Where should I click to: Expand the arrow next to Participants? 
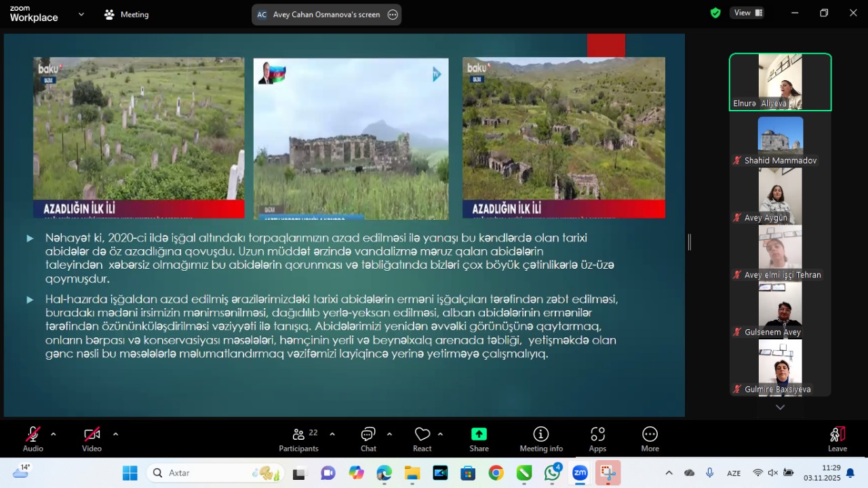pos(332,434)
